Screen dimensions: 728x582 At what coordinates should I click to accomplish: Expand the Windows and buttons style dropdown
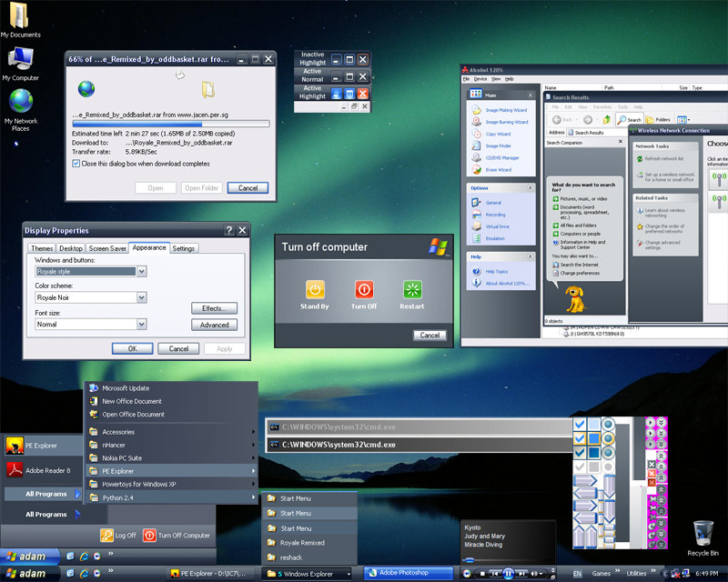point(142,271)
